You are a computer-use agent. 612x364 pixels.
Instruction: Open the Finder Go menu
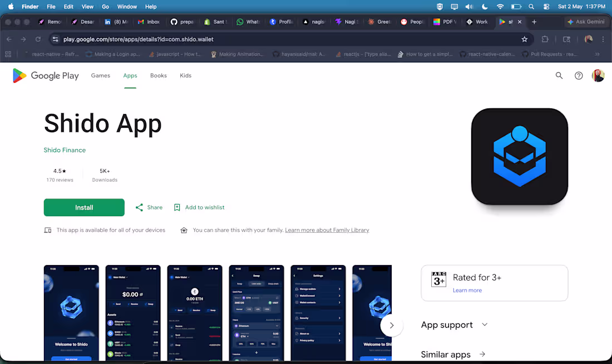105,7
